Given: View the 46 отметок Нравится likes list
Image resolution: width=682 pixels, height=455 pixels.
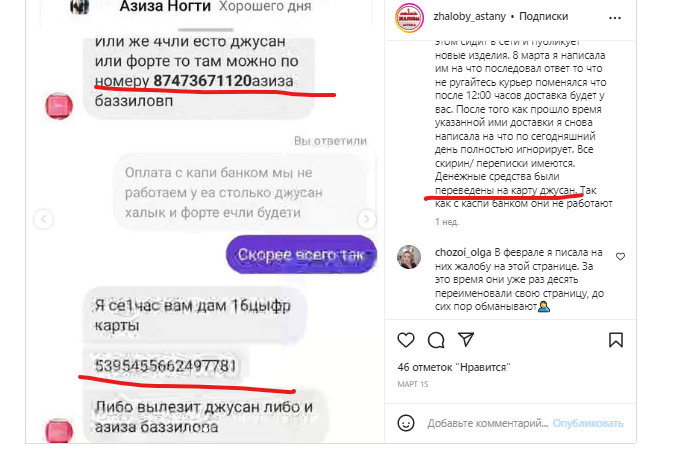Looking at the screenshot, I should (454, 368).
